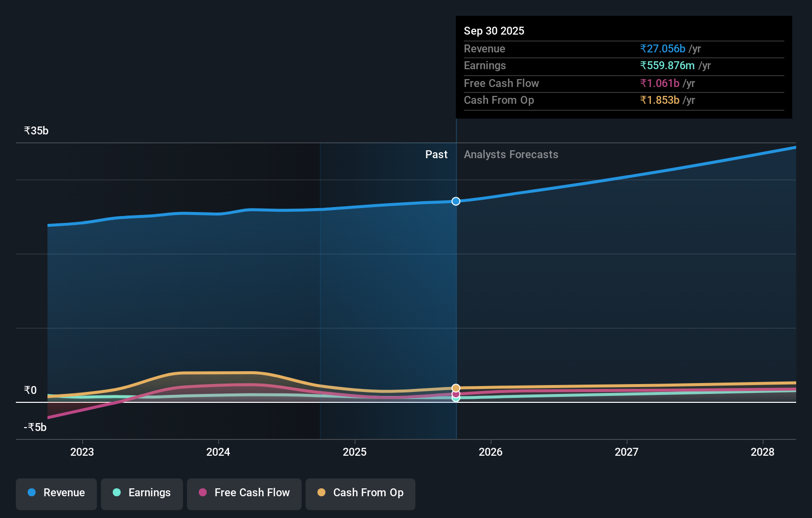
Task: Click the blue Revenue dot icon in legend
Action: [31, 493]
